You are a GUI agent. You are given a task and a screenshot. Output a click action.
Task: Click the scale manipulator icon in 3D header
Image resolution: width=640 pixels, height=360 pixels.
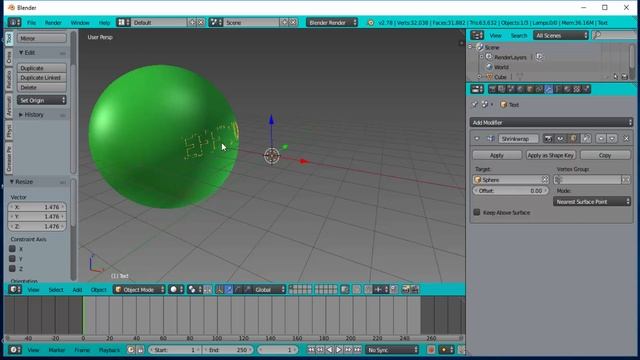(x=247, y=289)
